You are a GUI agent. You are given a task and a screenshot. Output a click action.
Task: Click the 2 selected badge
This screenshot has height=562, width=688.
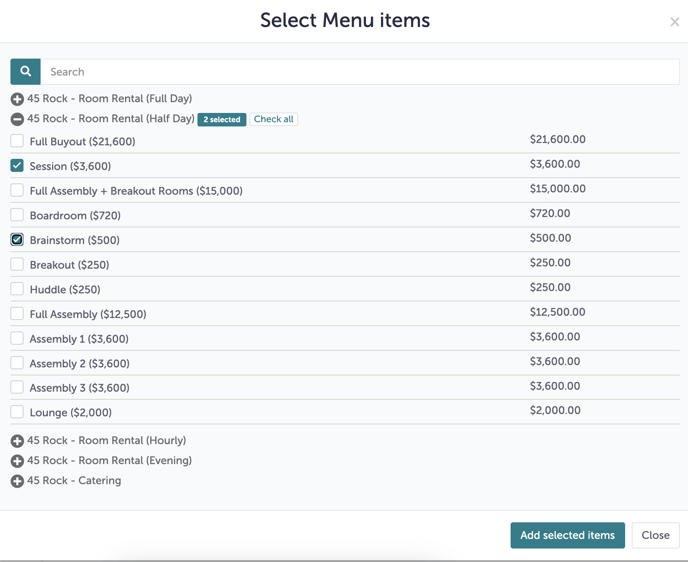pos(221,119)
